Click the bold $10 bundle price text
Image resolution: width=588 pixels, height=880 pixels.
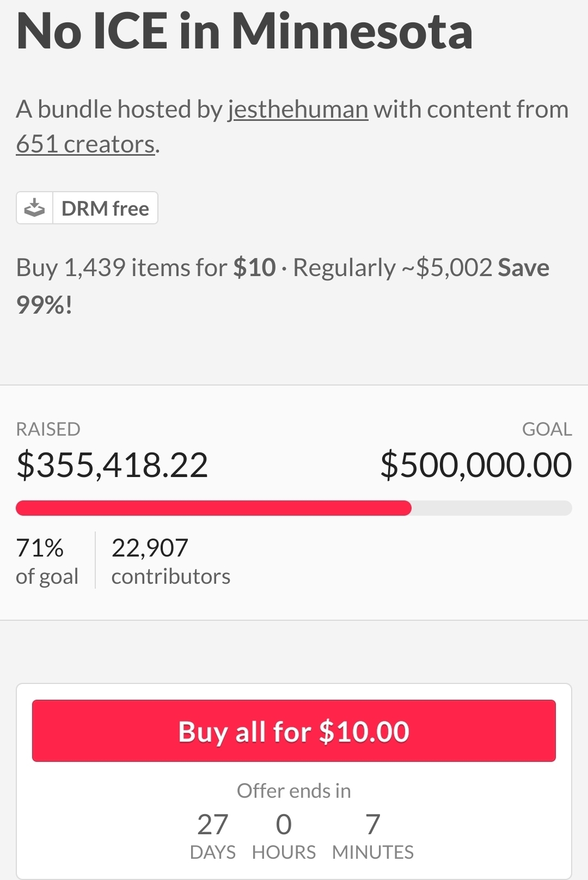coord(254,268)
